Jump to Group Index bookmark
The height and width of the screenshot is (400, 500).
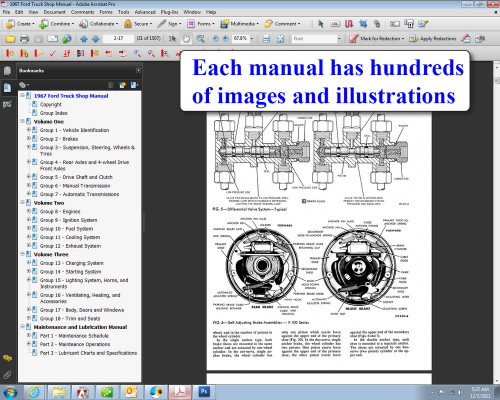tap(54, 113)
